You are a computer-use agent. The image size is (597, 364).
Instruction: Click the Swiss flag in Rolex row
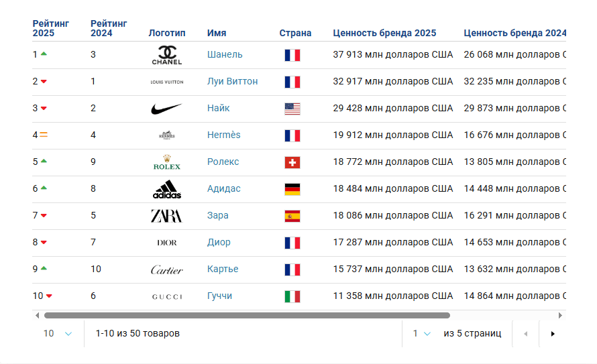[292, 162]
